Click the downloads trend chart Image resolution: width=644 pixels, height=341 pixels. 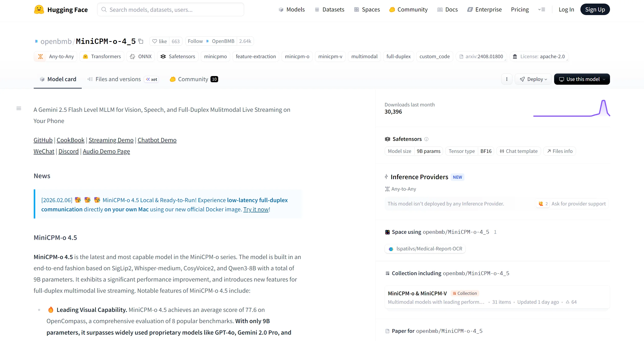572,108
